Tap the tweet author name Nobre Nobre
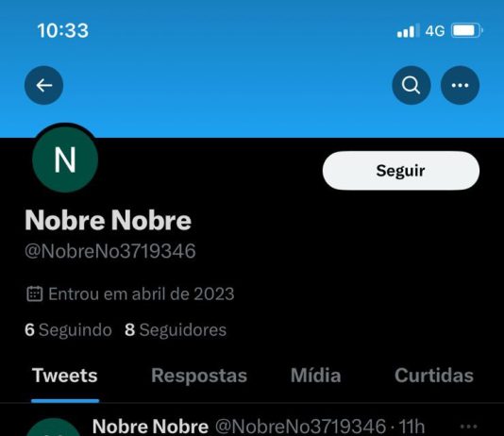Screen dimensions: 504x436 [150, 427]
